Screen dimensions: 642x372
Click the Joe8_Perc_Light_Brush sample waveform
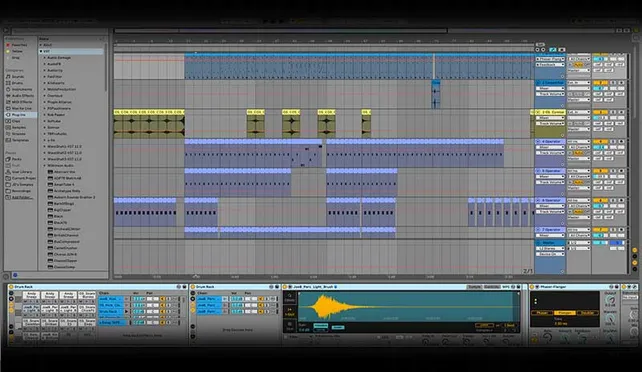[409, 307]
